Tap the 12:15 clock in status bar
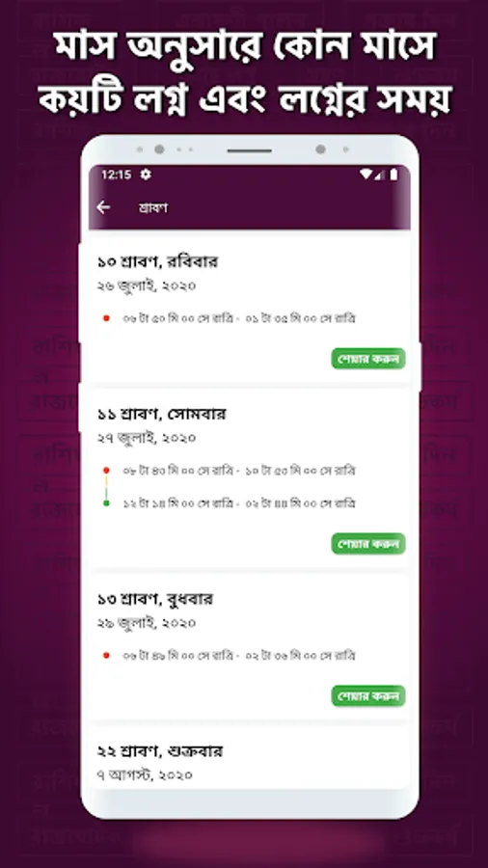The height and width of the screenshot is (868, 488). [x=116, y=175]
